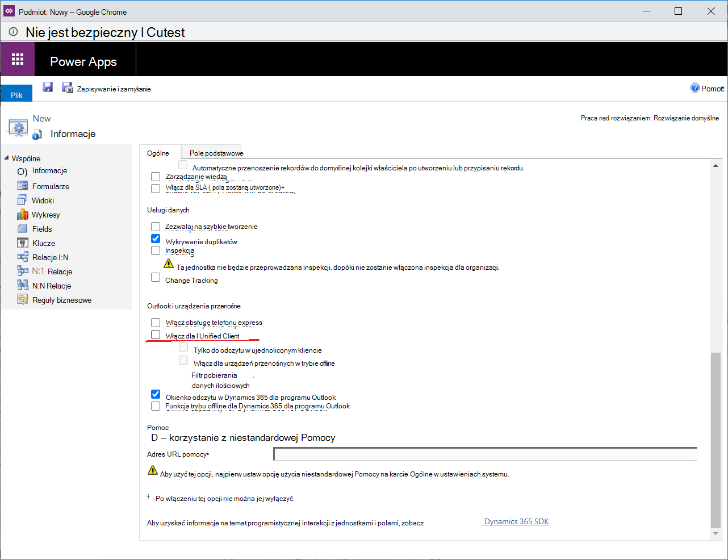Screen dimensions: 728x560
Task: Open the Formularze forms icon
Action: pyautogui.click(x=22, y=186)
